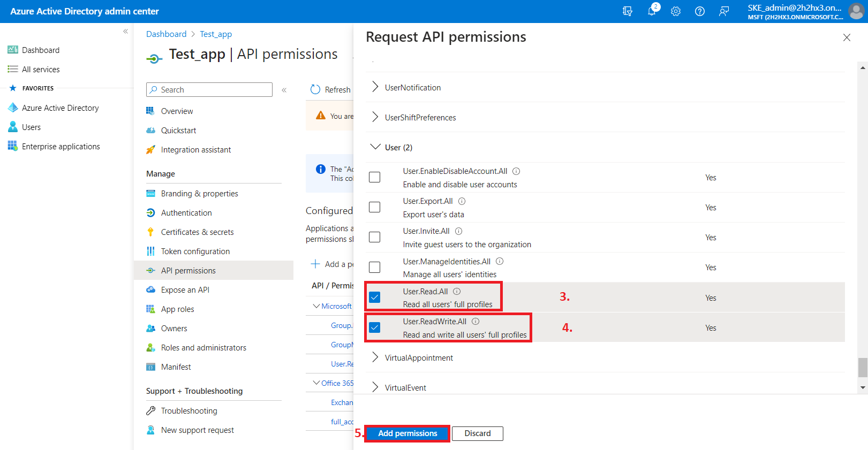868x450 pixels.
Task: Click the help question mark icon
Action: [700, 11]
